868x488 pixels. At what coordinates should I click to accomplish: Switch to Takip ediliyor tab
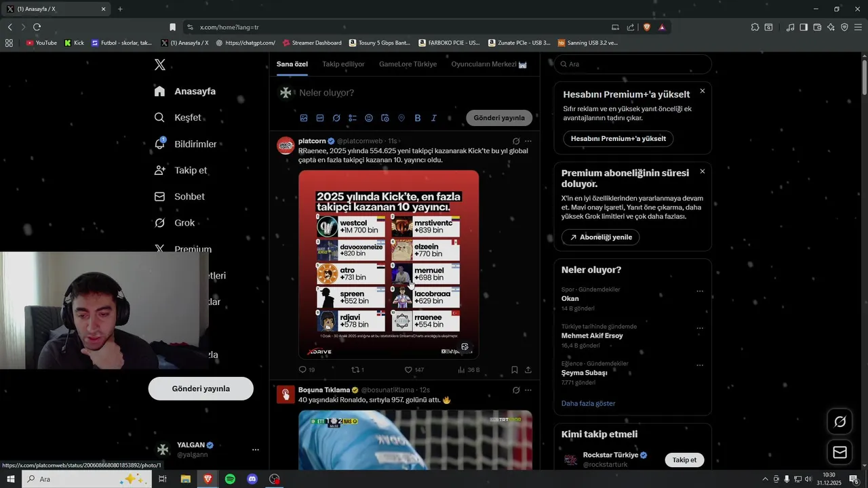[343, 64]
